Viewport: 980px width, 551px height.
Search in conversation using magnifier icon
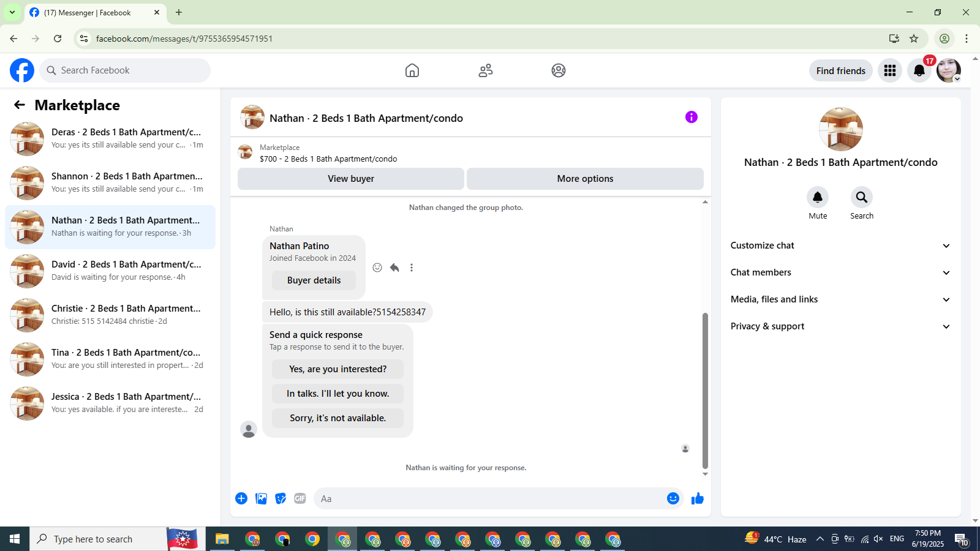pos(862,197)
